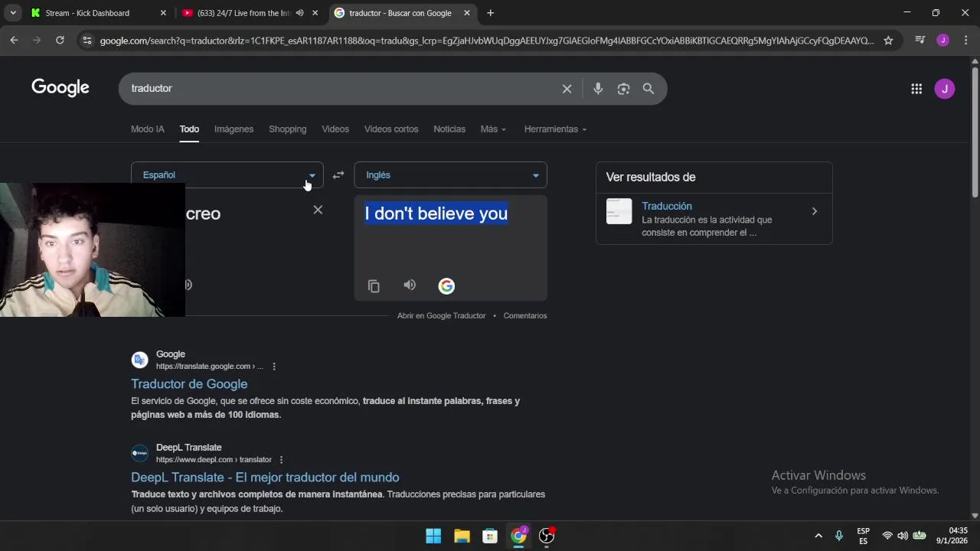Open the Google apps grid

(x=916, y=89)
